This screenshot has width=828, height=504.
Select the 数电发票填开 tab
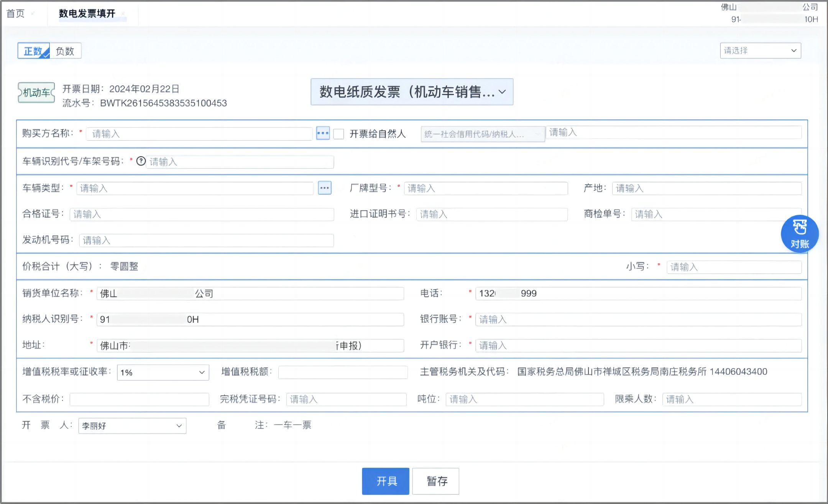pyautogui.click(x=87, y=13)
